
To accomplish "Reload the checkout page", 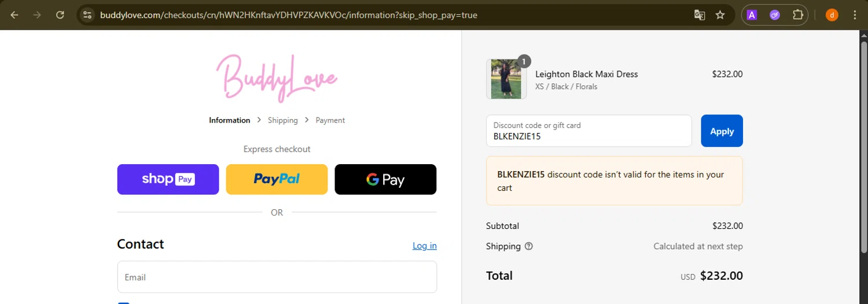I will click(x=60, y=15).
